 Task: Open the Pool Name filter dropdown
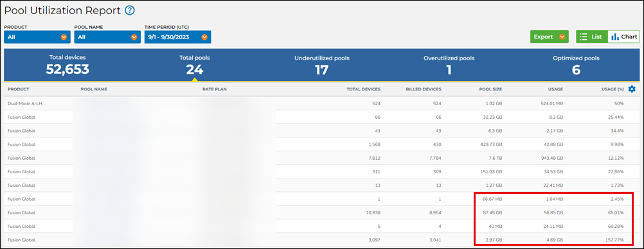[107, 37]
